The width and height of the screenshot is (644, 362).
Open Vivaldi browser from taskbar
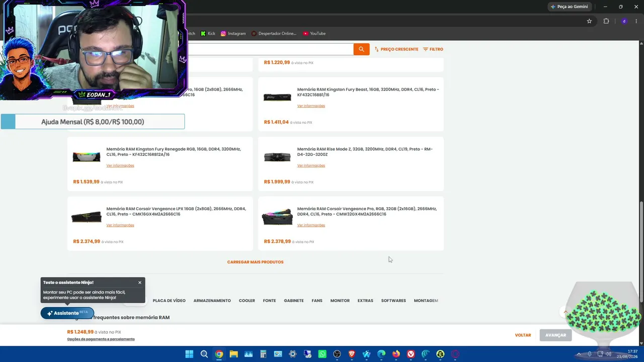pos(411,354)
